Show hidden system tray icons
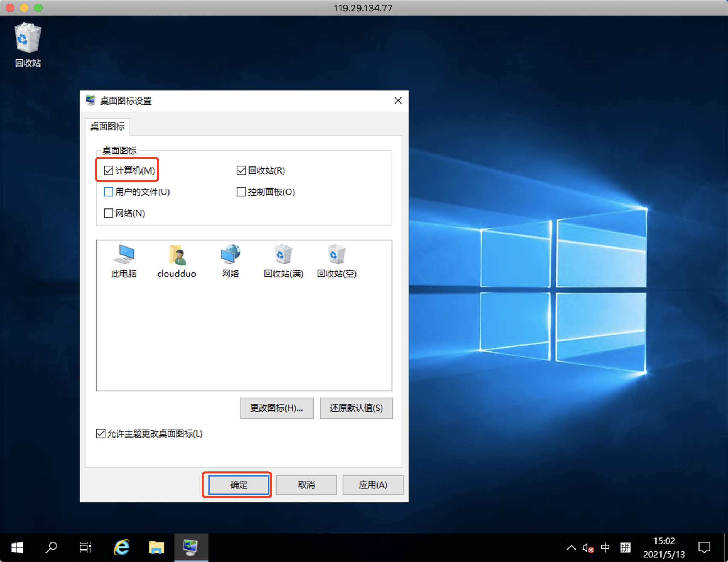The height and width of the screenshot is (562, 728). tap(571, 547)
